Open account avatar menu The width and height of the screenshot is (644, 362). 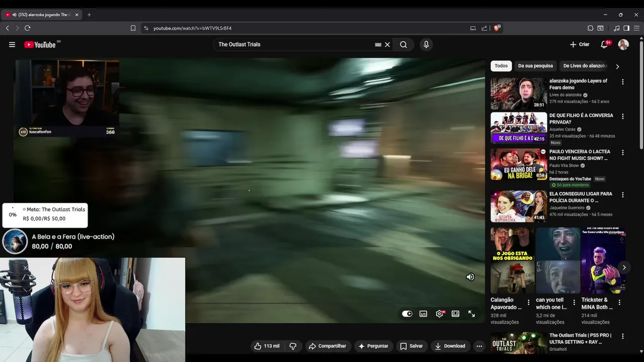(623, 44)
